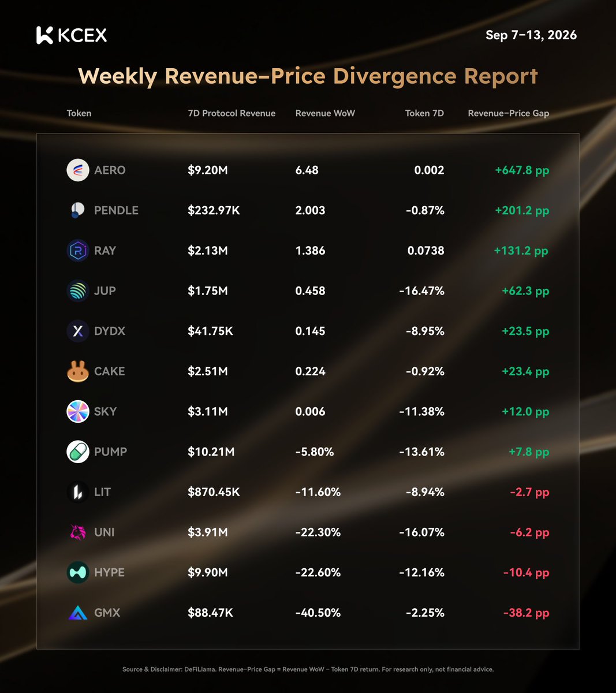Click the AERO token name
This screenshot has height=693, width=616.
tap(110, 170)
